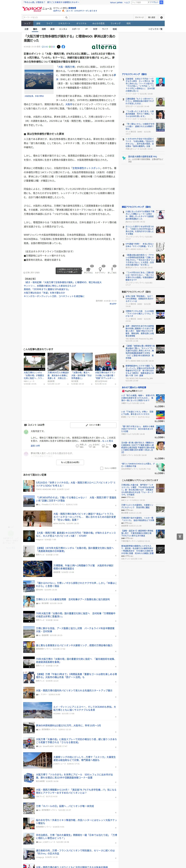Open the ランキング navigation tab
Viewport: 186px width, 868px height.
115,24
